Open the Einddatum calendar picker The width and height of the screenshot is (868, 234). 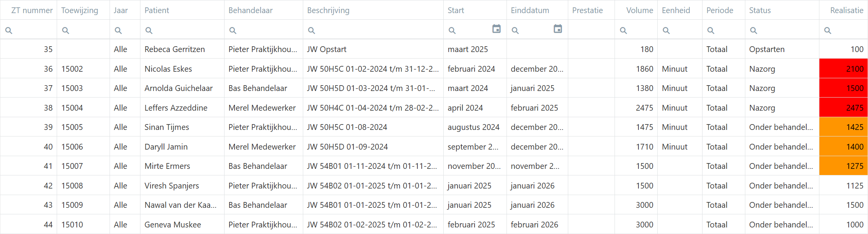point(557,29)
